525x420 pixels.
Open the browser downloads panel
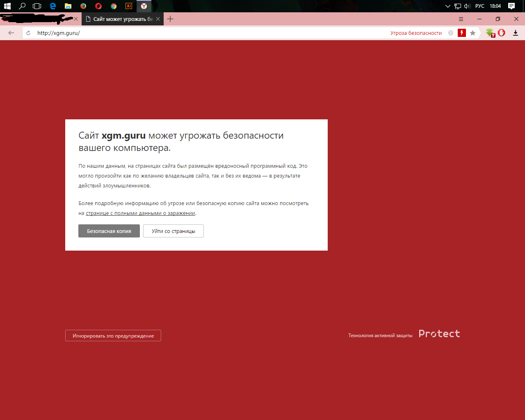pos(516,33)
